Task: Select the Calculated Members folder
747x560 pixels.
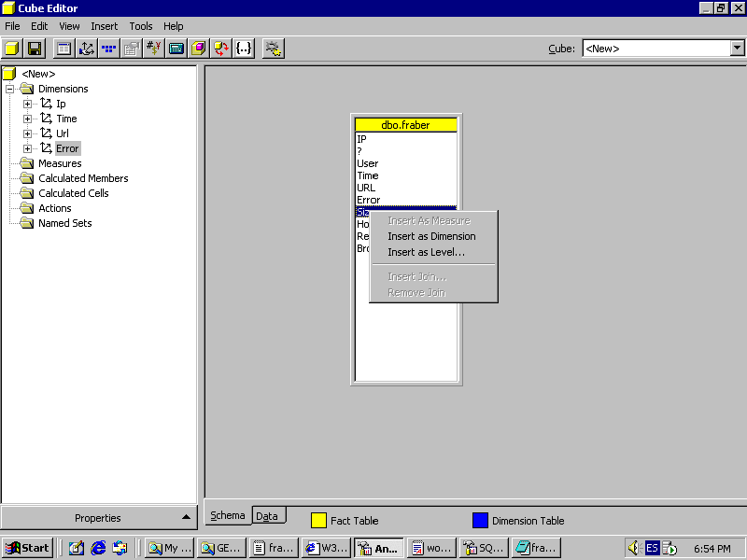Action: (83, 178)
